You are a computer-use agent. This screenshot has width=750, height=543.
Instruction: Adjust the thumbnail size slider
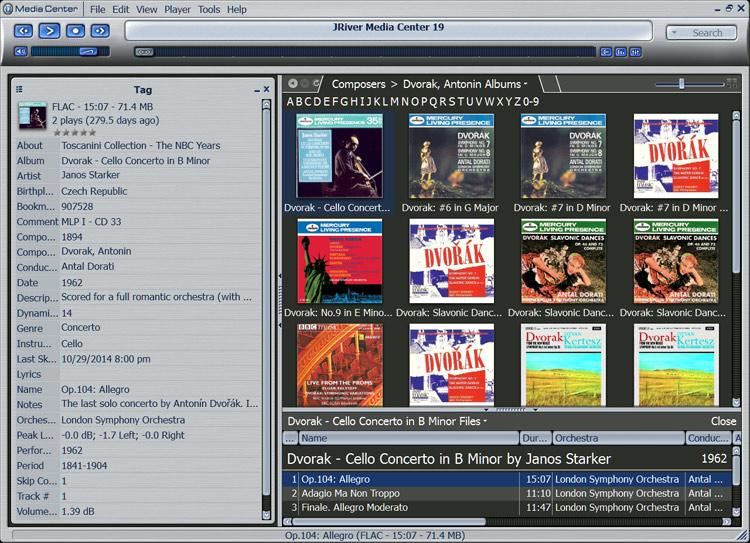(682, 84)
